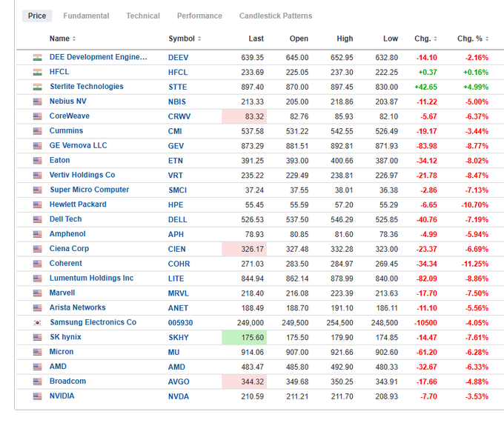Click the US flag beside NVIDIA

[x=38, y=396]
